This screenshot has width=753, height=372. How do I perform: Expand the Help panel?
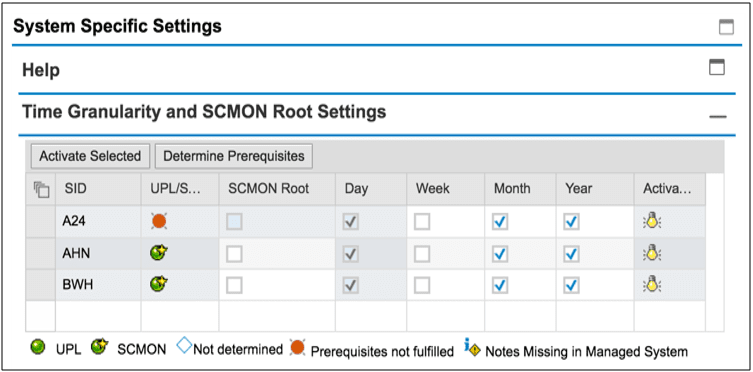(717, 67)
